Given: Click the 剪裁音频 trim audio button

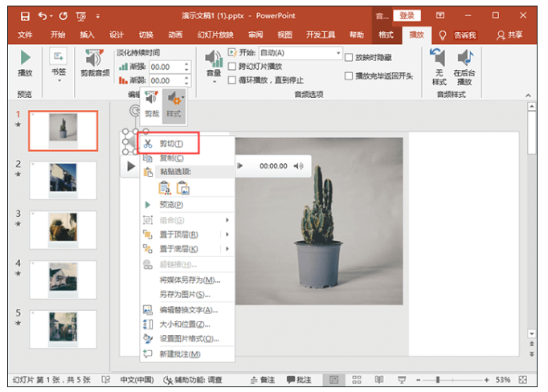Looking at the screenshot, I should 95,63.
